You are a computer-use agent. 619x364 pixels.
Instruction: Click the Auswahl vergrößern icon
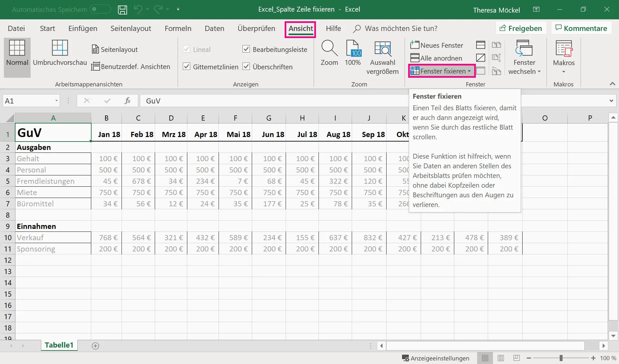pyautogui.click(x=382, y=48)
